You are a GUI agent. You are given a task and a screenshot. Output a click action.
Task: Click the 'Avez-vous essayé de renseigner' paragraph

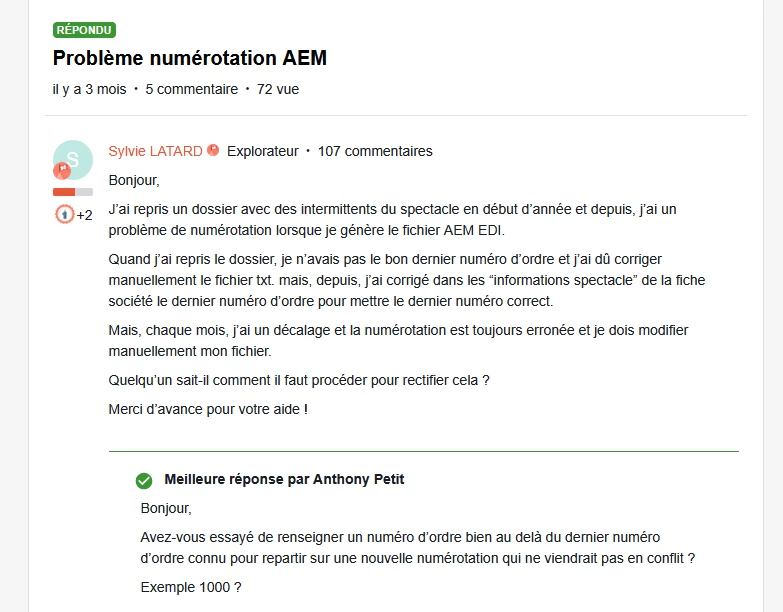coord(417,548)
